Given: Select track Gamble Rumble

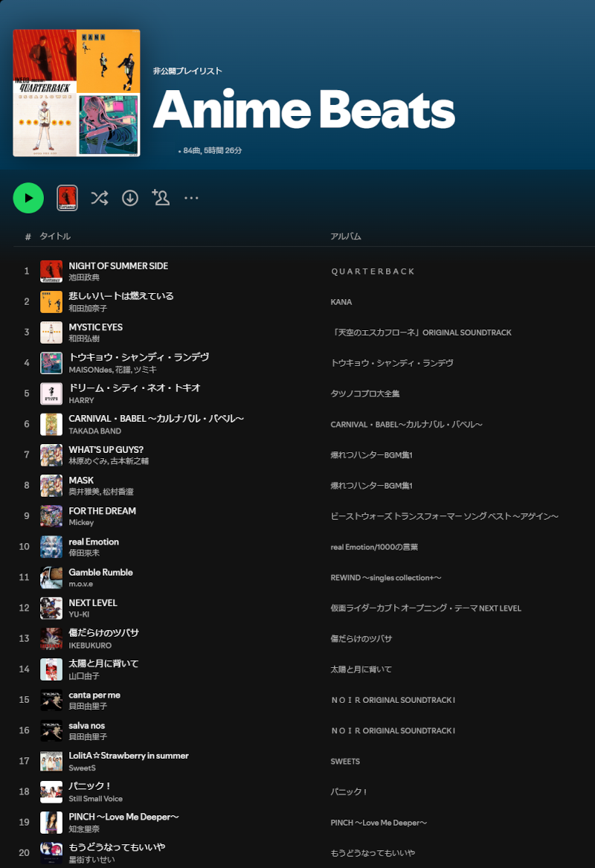Looking at the screenshot, I should [x=100, y=572].
